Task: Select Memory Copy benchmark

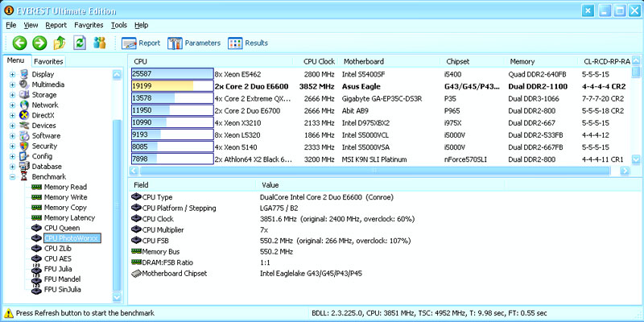Action: pyautogui.click(x=65, y=208)
